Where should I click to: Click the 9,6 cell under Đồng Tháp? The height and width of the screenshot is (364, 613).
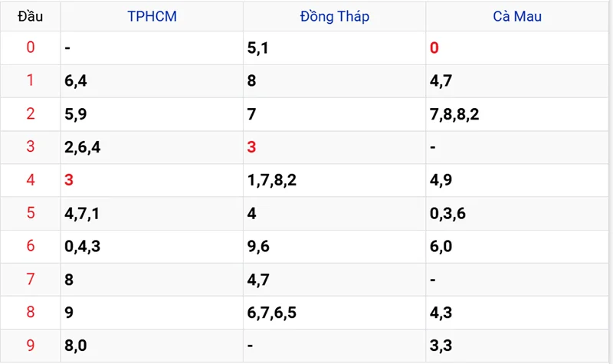[x=259, y=246]
